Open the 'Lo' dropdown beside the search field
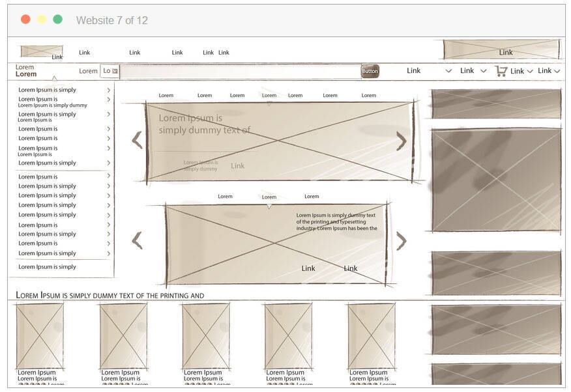The height and width of the screenshot is (392, 571). pos(110,71)
